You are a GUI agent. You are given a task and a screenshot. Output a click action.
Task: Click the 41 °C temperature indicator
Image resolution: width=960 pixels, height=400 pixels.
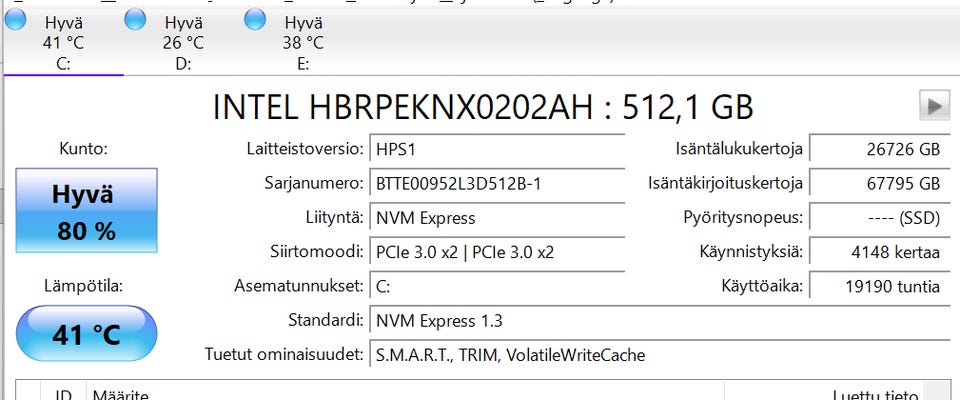[x=86, y=334]
